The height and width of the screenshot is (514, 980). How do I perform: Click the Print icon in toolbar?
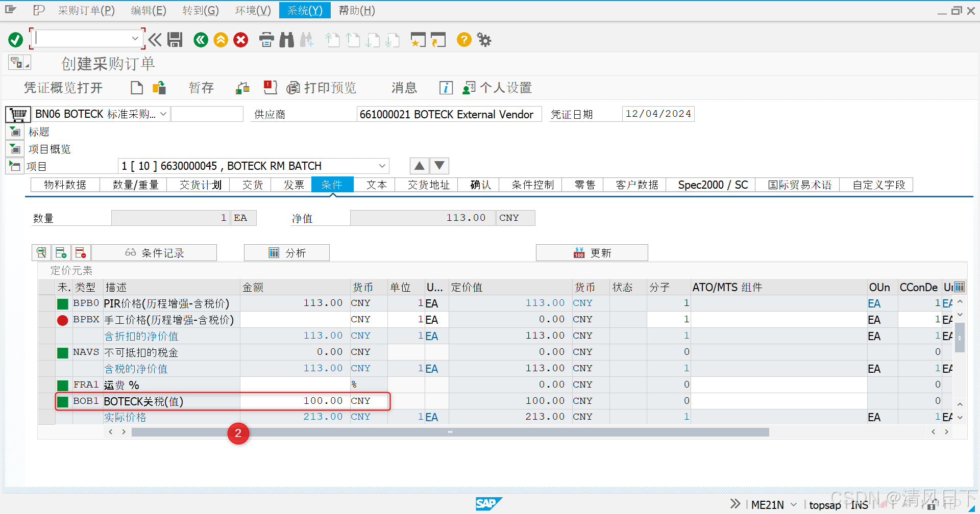(266, 40)
